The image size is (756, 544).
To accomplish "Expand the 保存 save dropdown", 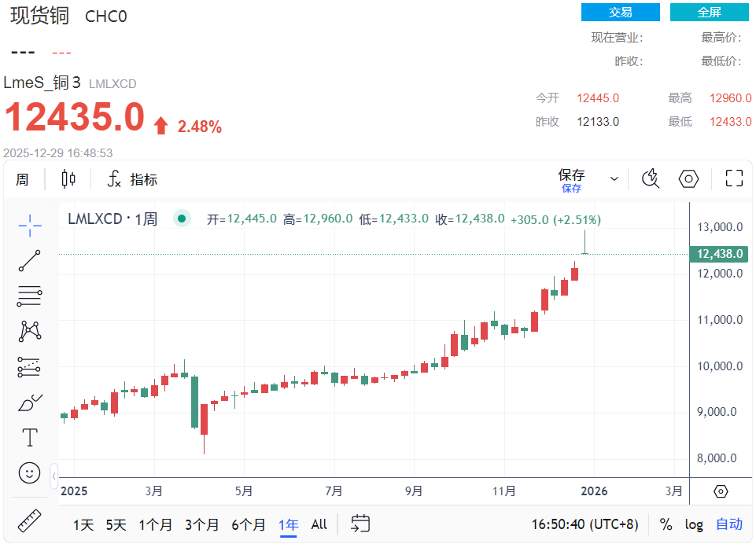I will pyautogui.click(x=614, y=178).
